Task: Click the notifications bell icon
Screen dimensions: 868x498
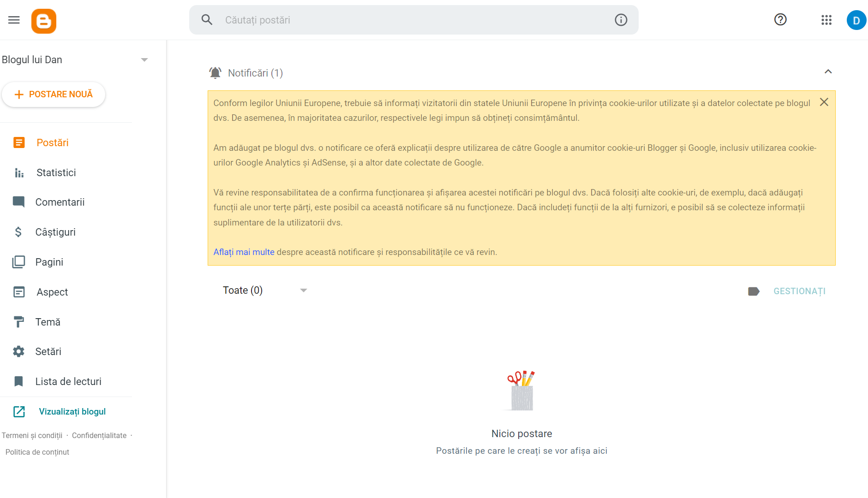Action: [x=215, y=73]
